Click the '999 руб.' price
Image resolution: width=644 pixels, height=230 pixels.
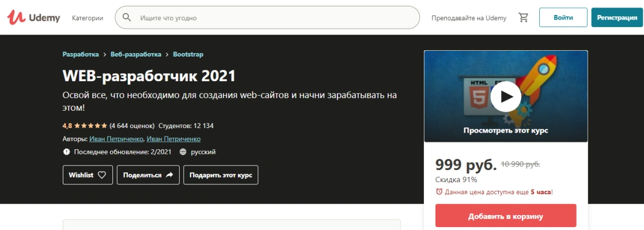[x=466, y=165]
